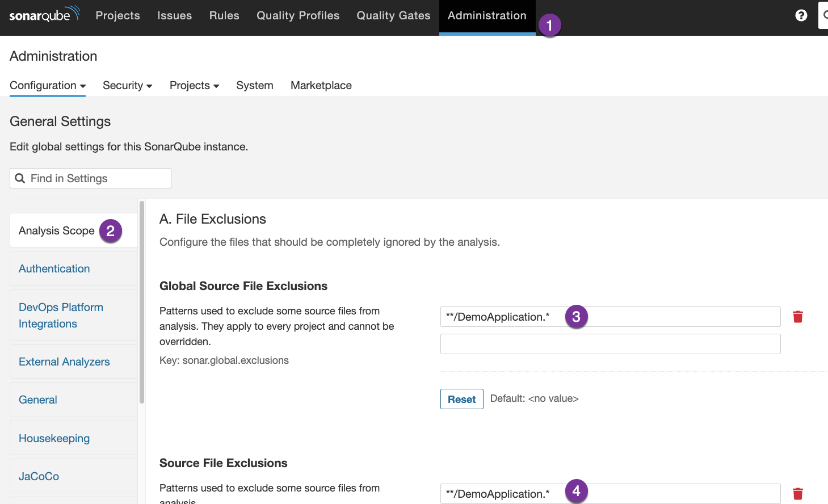Open the System tab

[255, 85]
